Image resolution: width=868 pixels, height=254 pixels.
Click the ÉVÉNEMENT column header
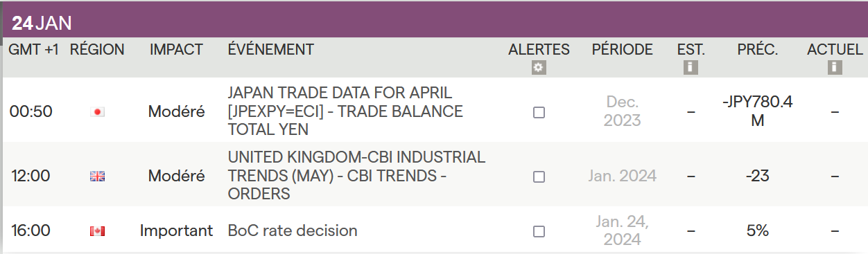coord(270,49)
